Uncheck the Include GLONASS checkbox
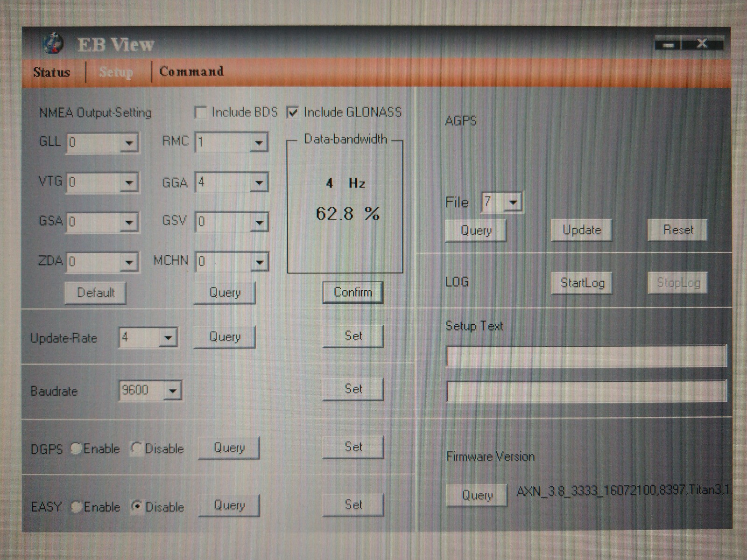Screen dimensions: 747x560 click(293, 112)
